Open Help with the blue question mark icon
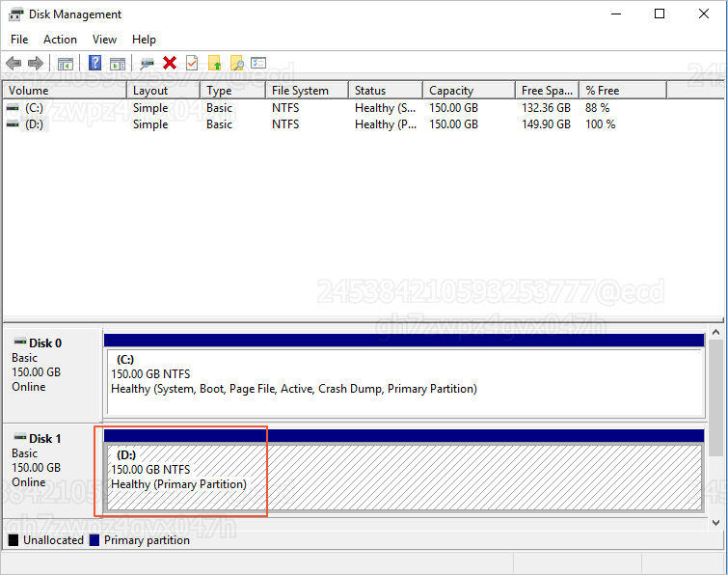 (95, 63)
